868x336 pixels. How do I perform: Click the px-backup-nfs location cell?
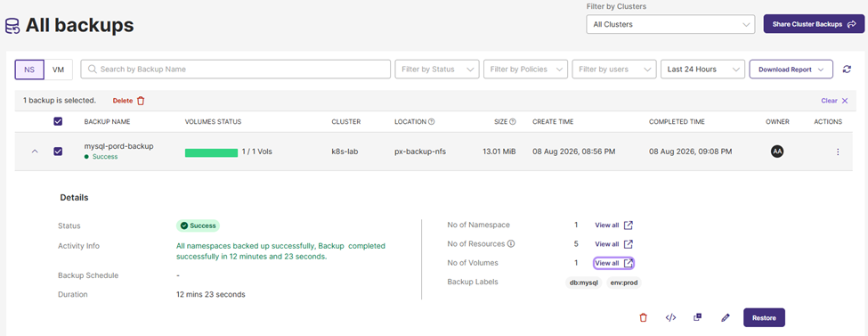(420, 152)
